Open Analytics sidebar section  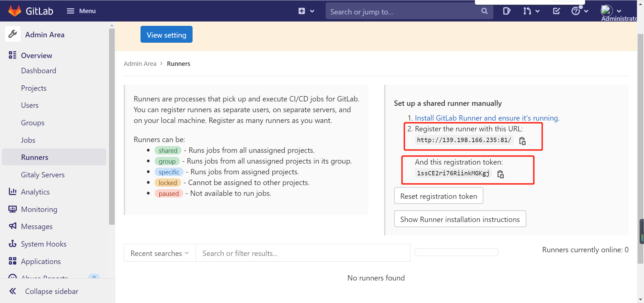35,192
